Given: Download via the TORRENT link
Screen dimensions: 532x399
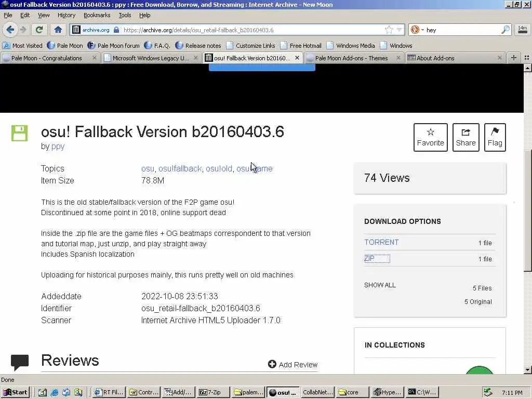Looking at the screenshot, I should coord(381,242).
